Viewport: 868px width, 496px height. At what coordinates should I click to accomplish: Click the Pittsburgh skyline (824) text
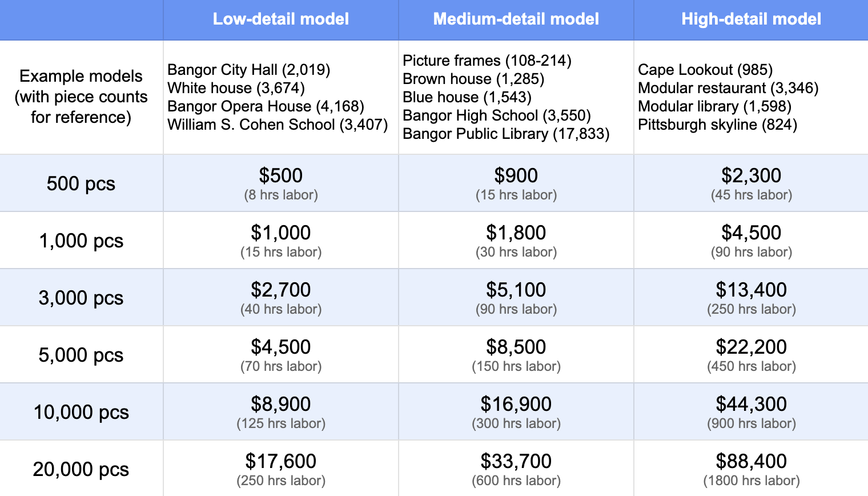(717, 125)
